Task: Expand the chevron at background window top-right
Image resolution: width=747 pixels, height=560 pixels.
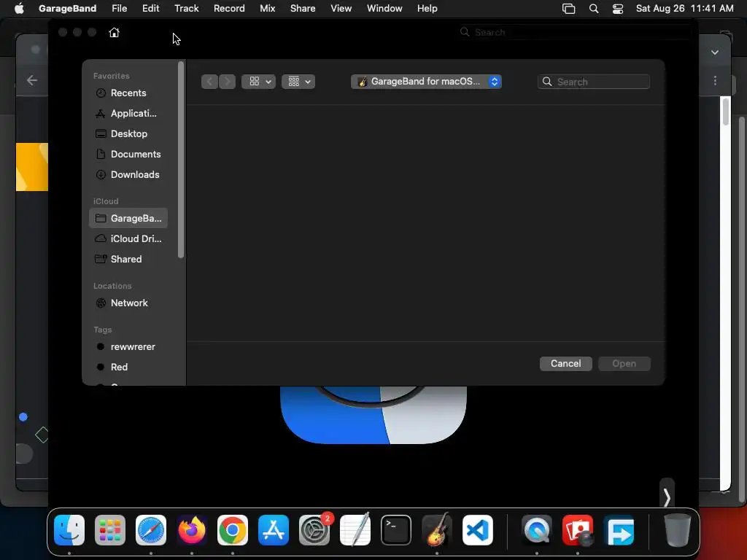Action: point(715,52)
